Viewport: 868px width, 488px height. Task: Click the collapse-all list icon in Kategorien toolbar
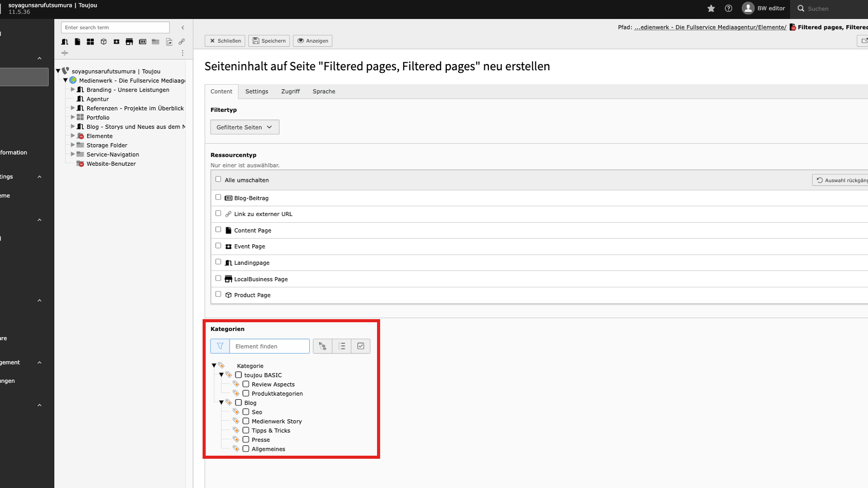pyautogui.click(x=342, y=346)
